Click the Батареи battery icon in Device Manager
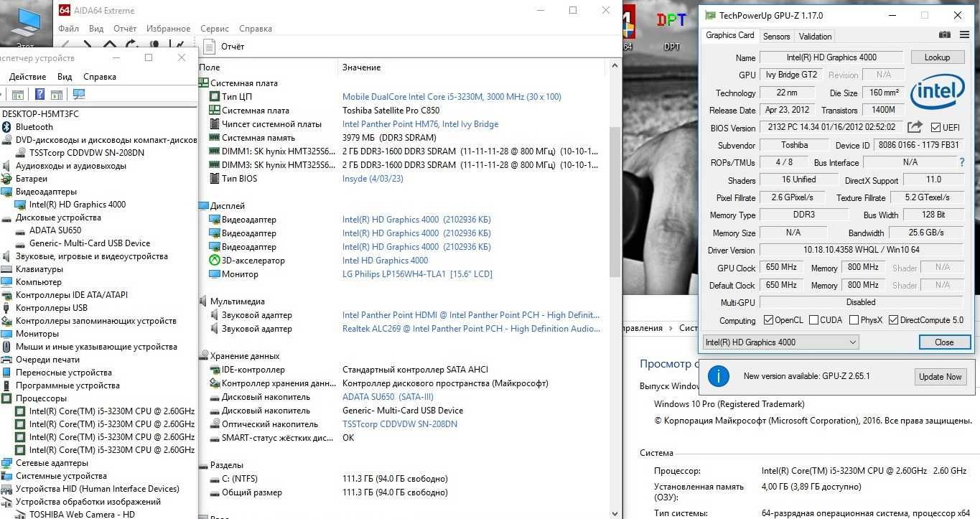 tap(7, 179)
